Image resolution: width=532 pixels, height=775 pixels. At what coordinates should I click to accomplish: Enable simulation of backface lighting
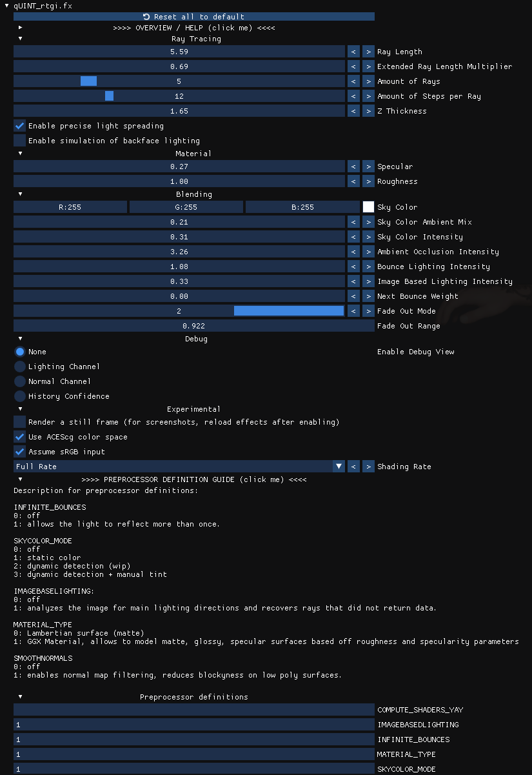pyautogui.click(x=20, y=141)
